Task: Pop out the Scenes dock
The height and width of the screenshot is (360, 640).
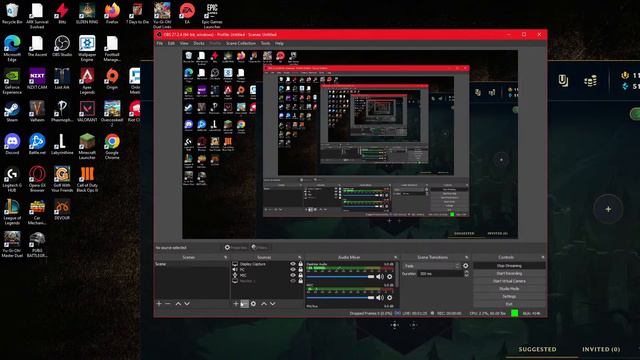Action: [226, 258]
